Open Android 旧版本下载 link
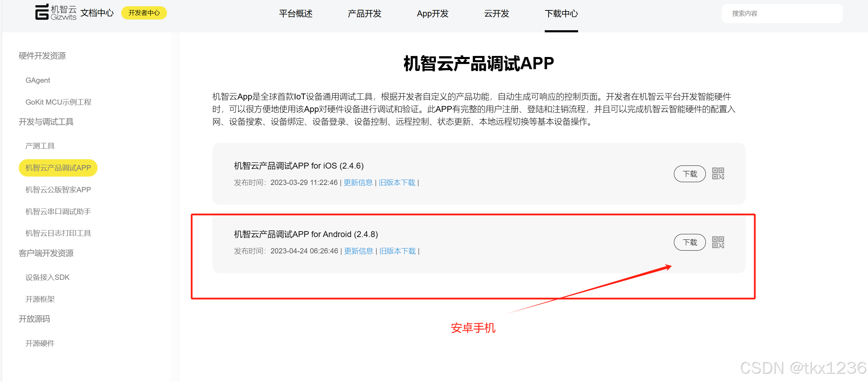The width and height of the screenshot is (868, 382). pos(398,251)
